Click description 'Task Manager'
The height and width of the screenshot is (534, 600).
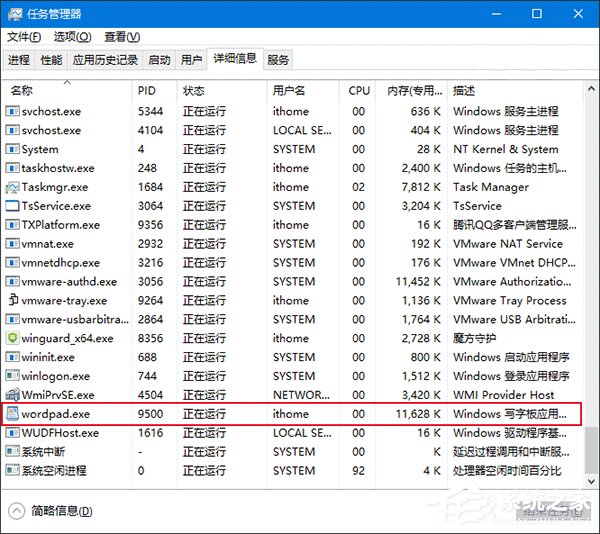click(491, 187)
